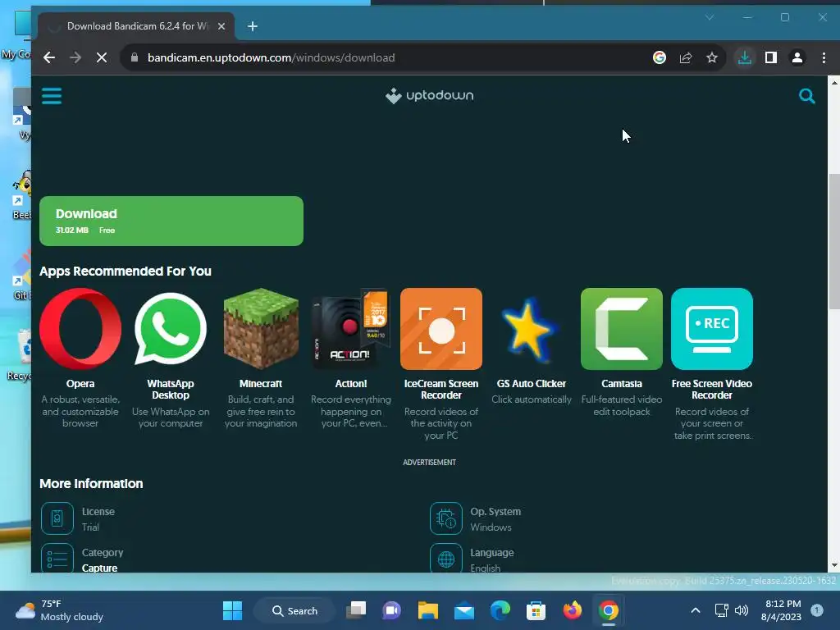Open the WhatsApp Desktop app icon
840x630 pixels.
(x=171, y=328)
